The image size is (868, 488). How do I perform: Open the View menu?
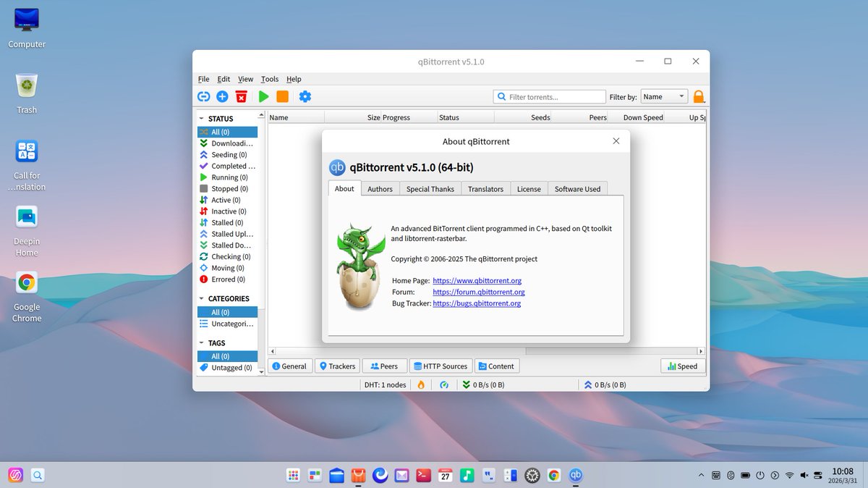246,79
